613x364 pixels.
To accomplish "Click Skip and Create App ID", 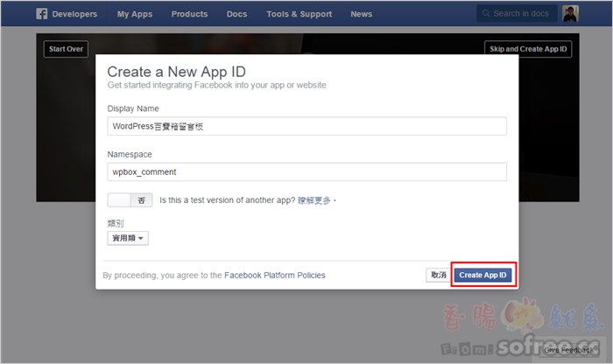I will (528, 49).
